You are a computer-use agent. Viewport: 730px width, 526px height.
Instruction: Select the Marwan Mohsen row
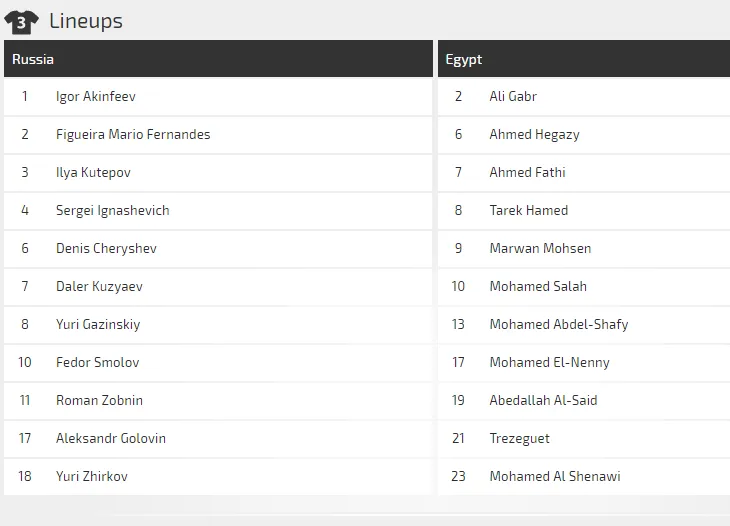pos(584,249)
